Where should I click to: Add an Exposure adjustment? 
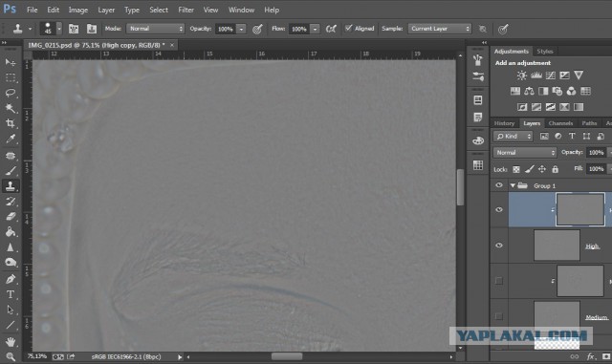(x=564, y=75)
